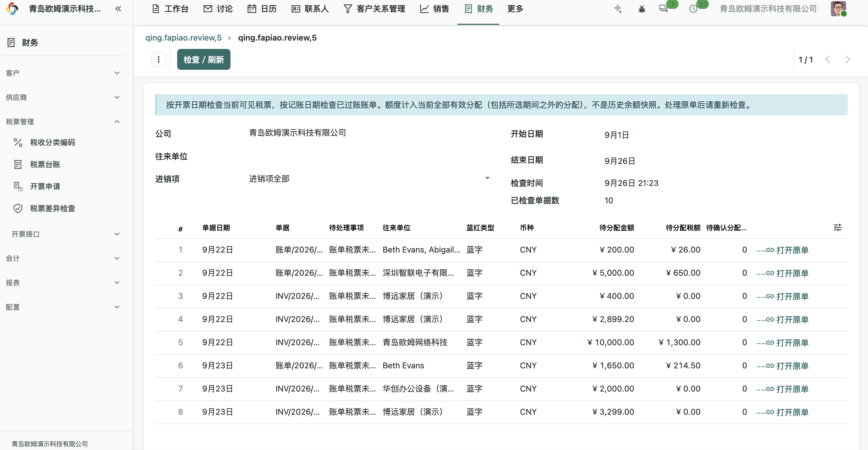Collapse the 税票管理 sidebar section

[x=63, y=122]
